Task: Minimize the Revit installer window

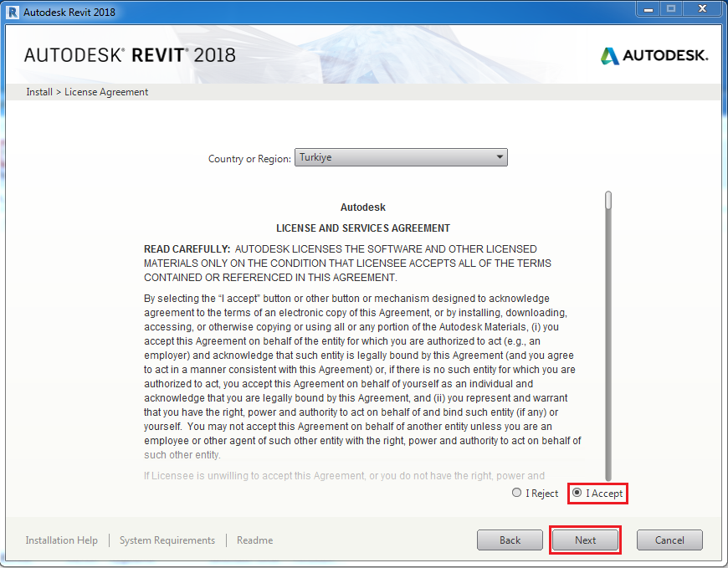Action: (x=647, y=9)
